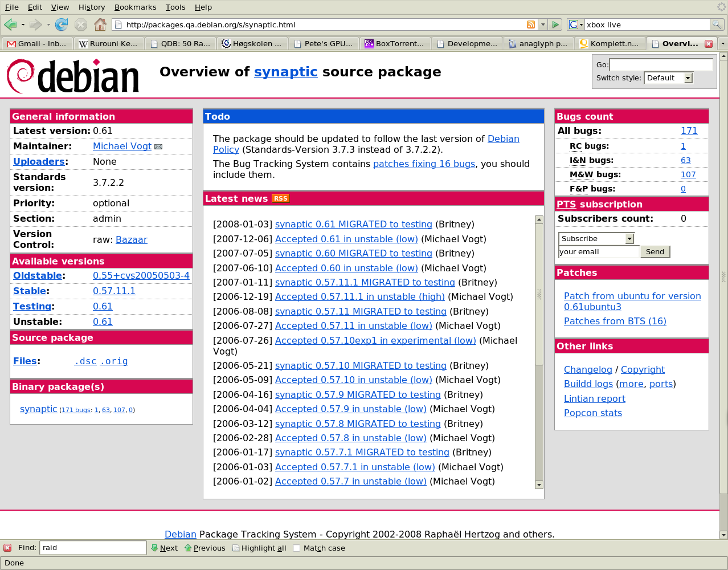
Task: Click the your email input field
Action: [x=599, y=252]
